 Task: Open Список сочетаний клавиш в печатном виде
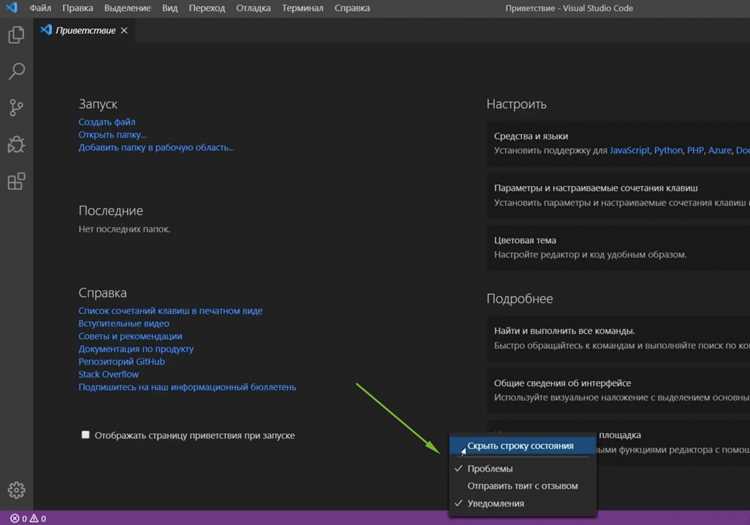[170, 311]
